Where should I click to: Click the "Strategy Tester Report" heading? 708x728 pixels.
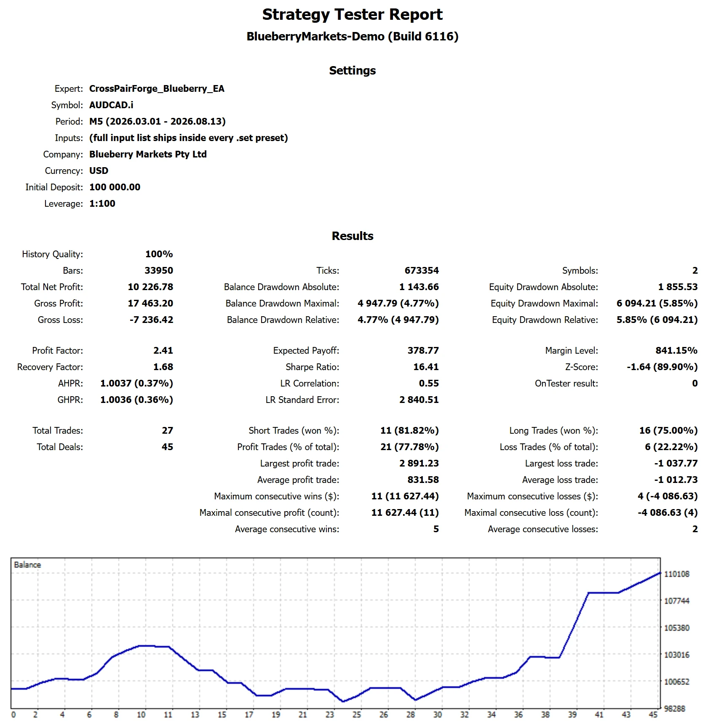[352, 15]
